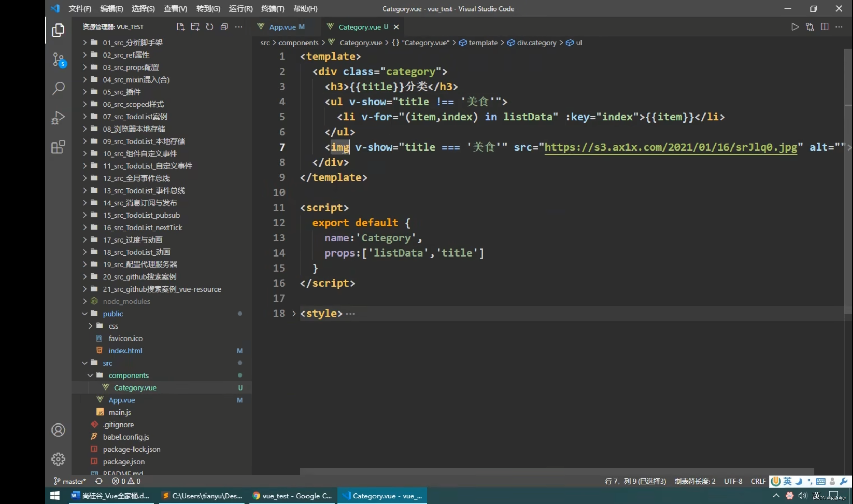The image size is (853, 504).
Task: Close the Category.vue tab
Action: coord(396,27)
